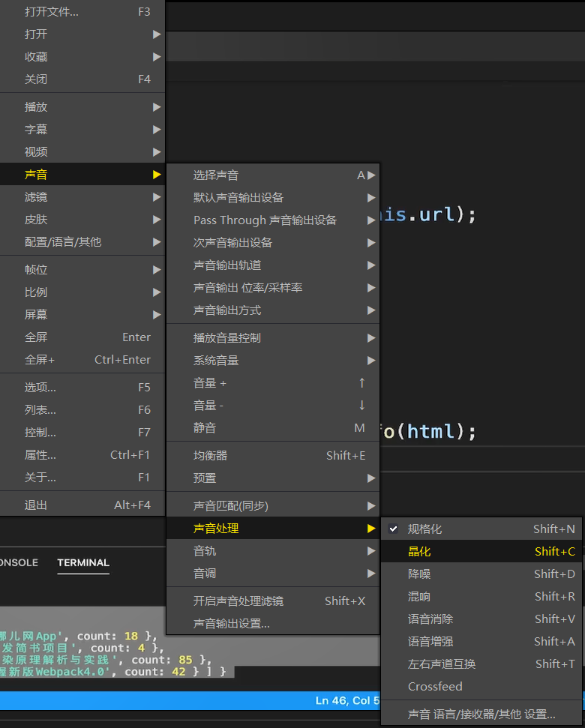The width and height of the screenshot is (585, 728).
Task: Select 关闭 menu entry
Action: (82, 79)
